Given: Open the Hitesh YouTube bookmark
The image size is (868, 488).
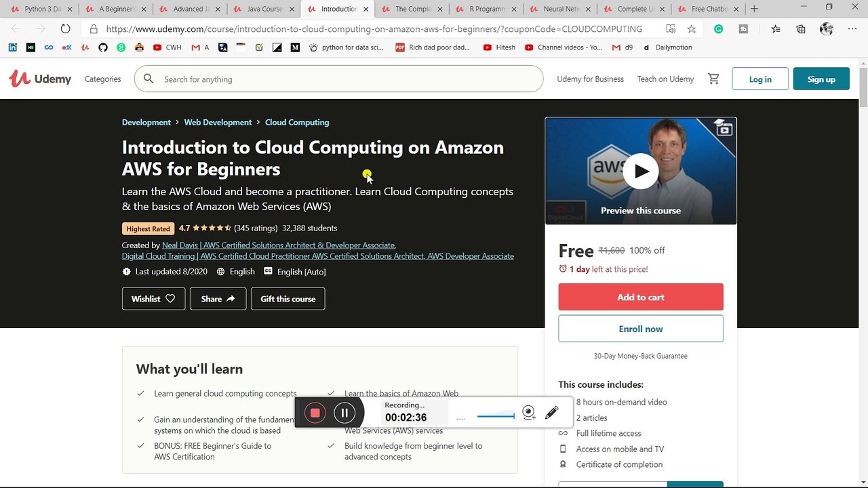Looking at the screenshot, I should point(498,47).
